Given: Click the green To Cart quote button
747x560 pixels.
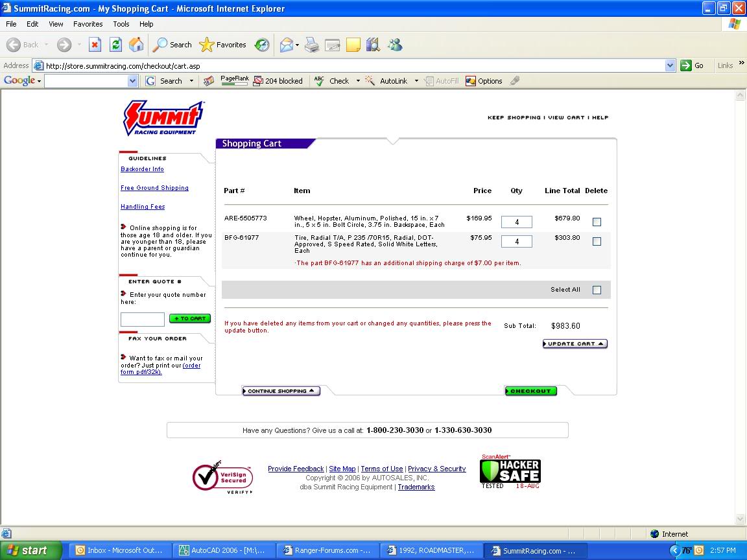Looking at the screenshot, I should pyautogui.click(x=189, y=319).
